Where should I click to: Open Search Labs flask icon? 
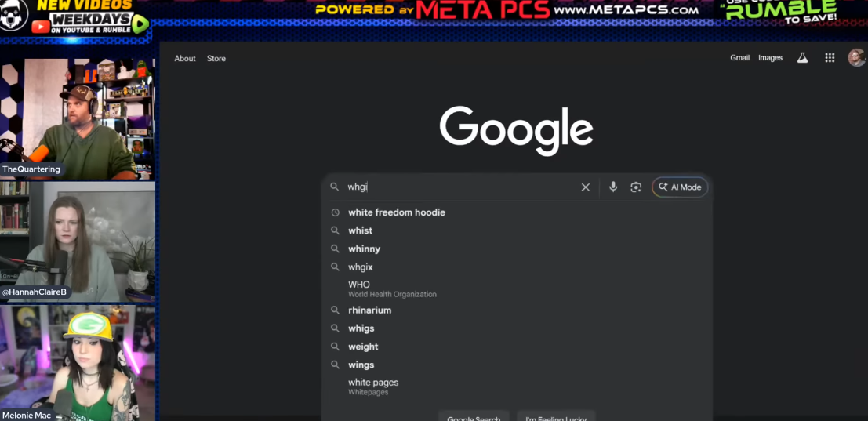[802, 57]
